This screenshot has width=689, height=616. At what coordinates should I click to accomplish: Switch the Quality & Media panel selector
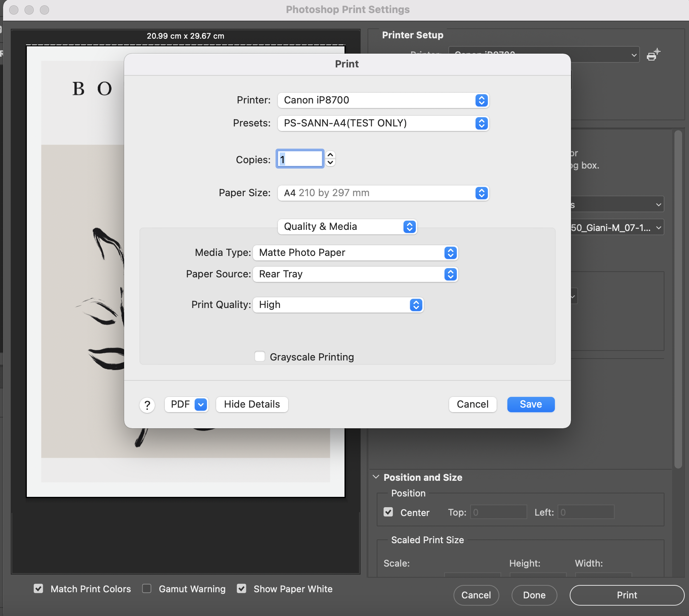point(347,227)
